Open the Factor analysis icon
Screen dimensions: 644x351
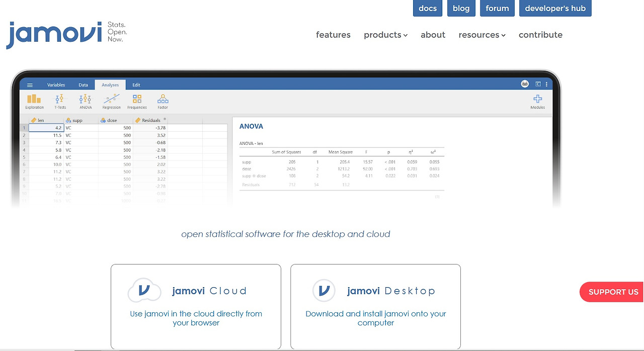point(163,102)
